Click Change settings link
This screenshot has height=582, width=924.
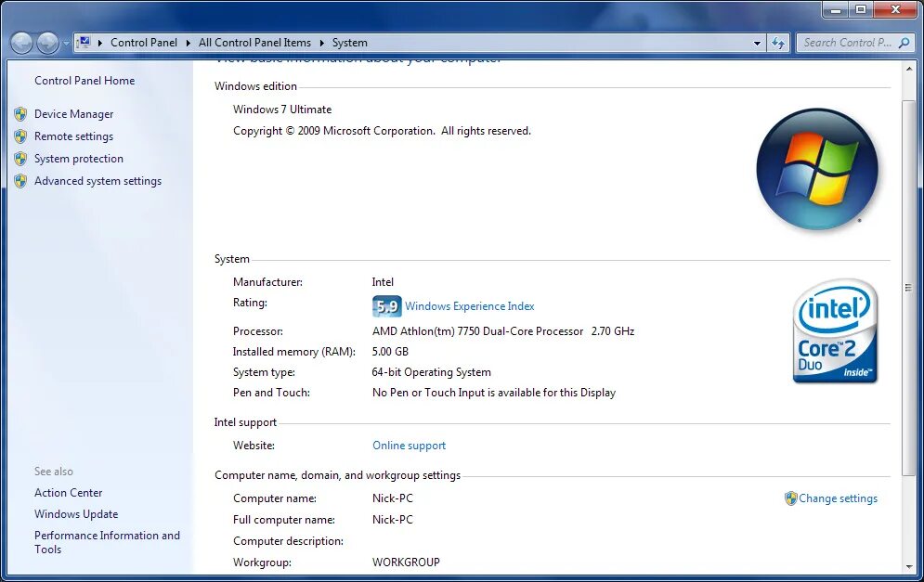[x=838, y=498]
